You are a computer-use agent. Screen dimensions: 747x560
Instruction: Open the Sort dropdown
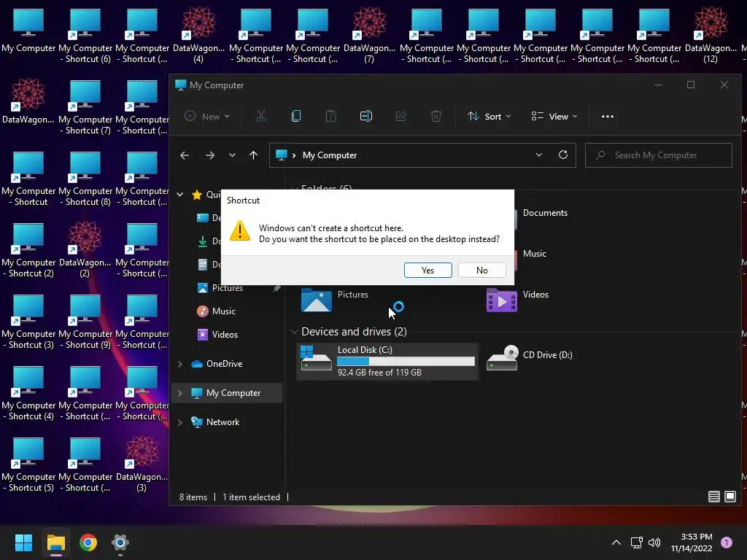489,116
